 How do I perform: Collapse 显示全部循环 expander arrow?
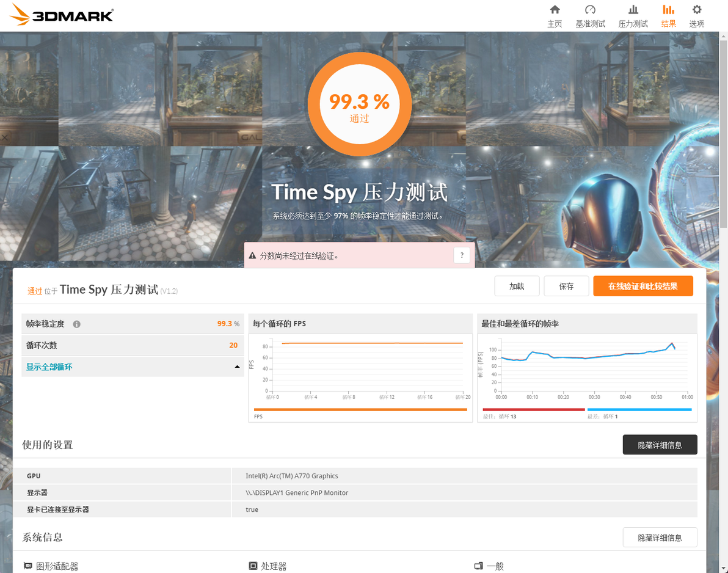coord(237,367)
